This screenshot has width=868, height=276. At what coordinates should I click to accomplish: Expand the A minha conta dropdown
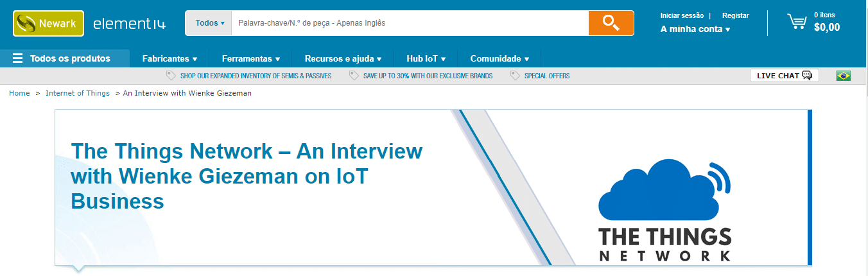click(695, 29)
